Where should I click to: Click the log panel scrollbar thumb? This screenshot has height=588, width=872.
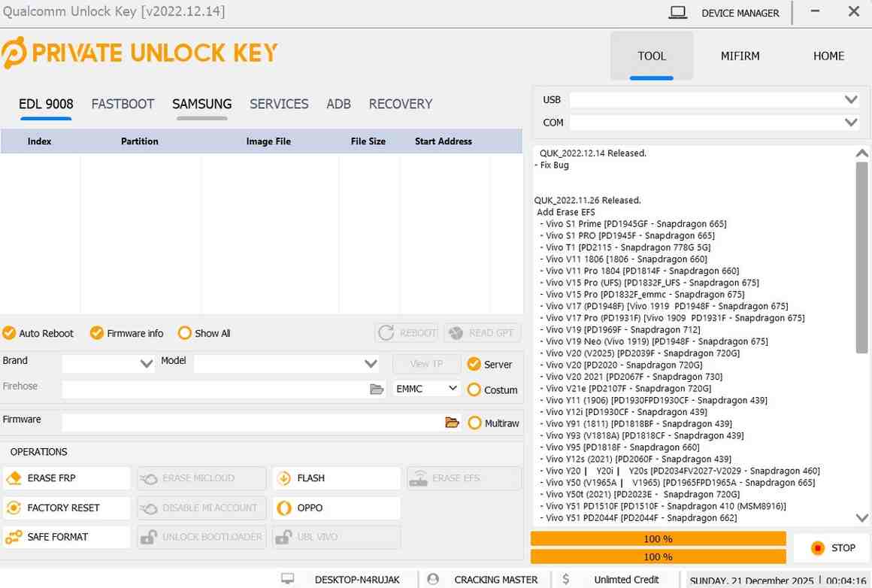[861, 258]
